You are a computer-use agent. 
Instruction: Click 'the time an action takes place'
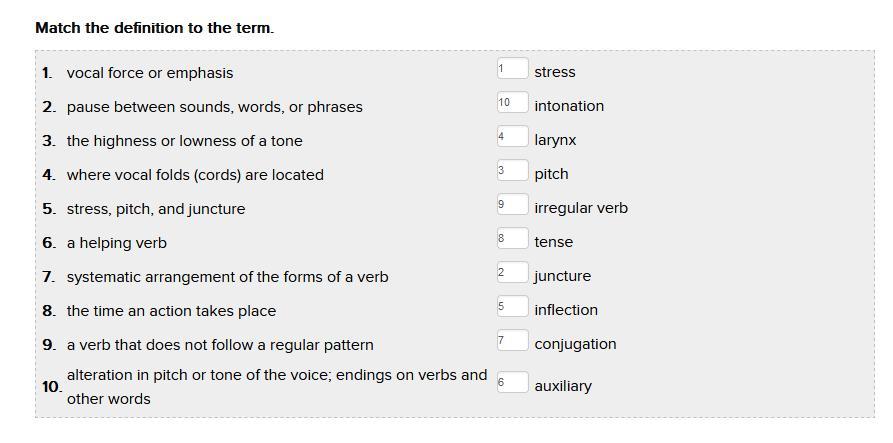tap(171, 311)
